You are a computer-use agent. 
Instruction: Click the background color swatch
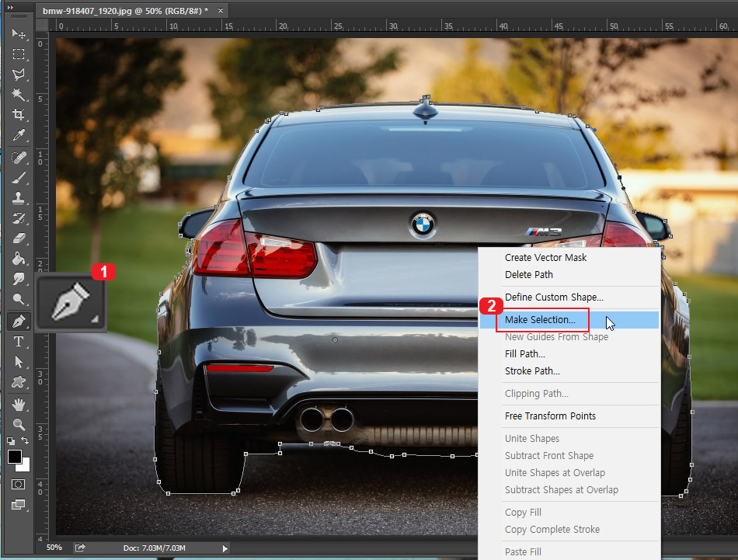pos(25,466)
